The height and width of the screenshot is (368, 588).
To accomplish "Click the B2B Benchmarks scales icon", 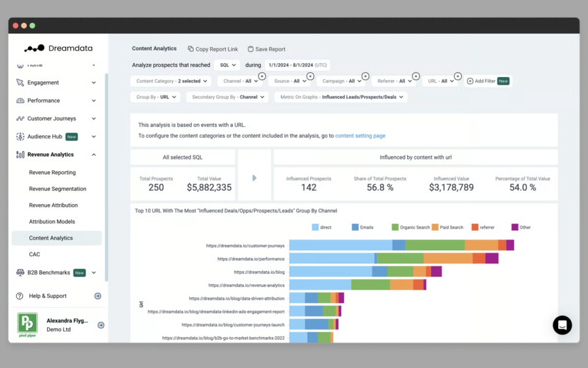I will click(20, 272).
